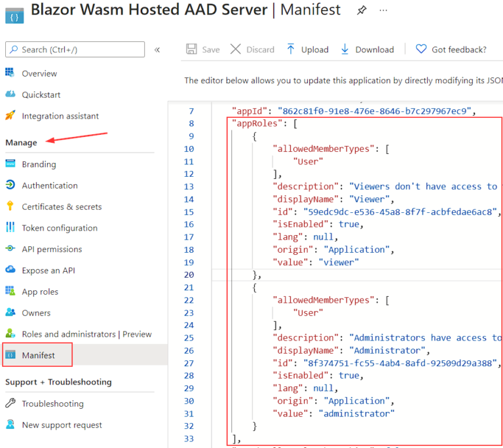Open the Got feedback? link
Viewport: 503px width, 448px height.
[x=451, y=50]
